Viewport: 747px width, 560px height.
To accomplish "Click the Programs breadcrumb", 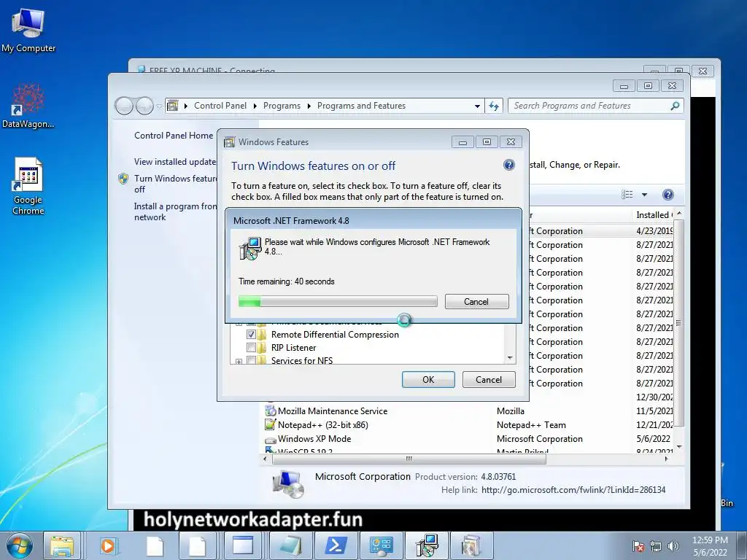I will (282, 106).
